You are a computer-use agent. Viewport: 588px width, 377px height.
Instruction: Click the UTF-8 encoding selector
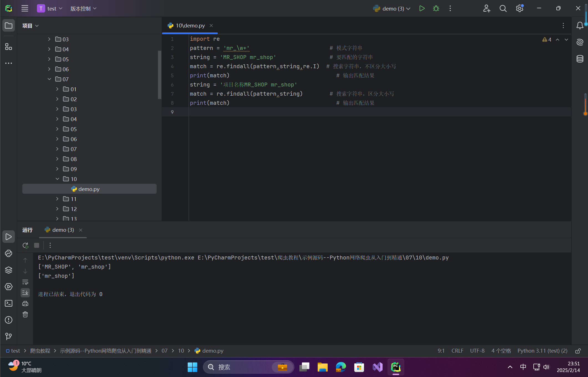pos(477,351)
